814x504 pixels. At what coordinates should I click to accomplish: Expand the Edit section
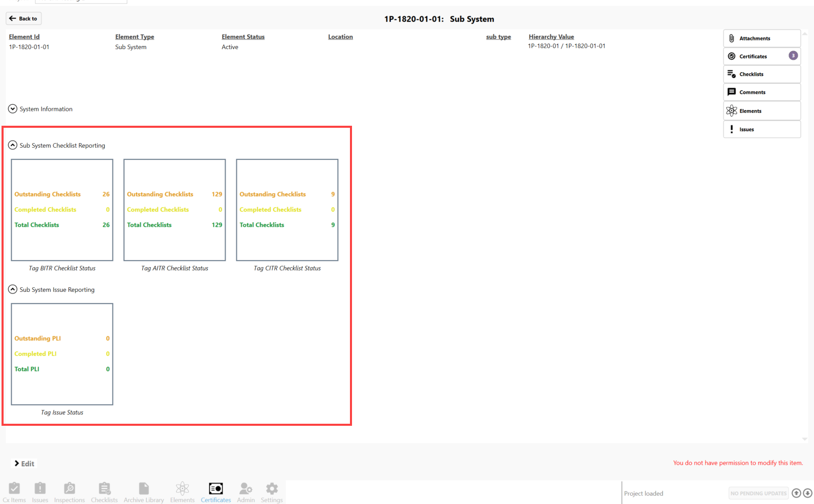pyautogui.click(x=24, y=464)
